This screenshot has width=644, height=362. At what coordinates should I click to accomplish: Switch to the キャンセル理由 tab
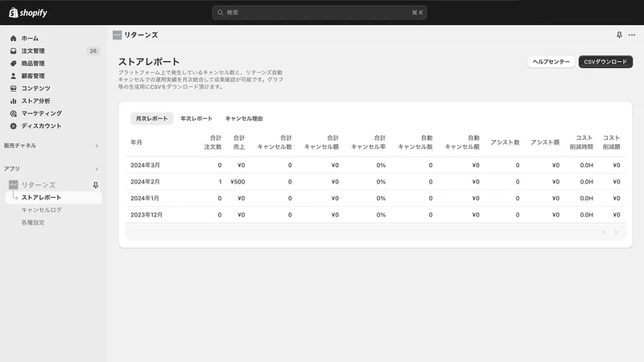click(x=244, y=118)
